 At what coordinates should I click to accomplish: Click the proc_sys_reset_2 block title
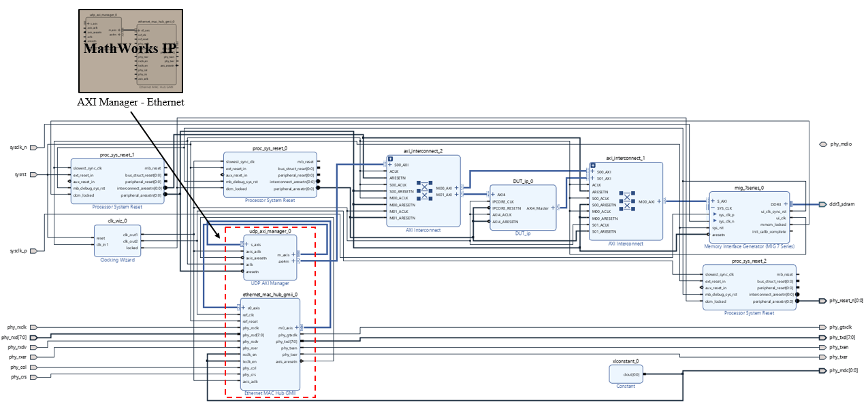tap(748, 261)
